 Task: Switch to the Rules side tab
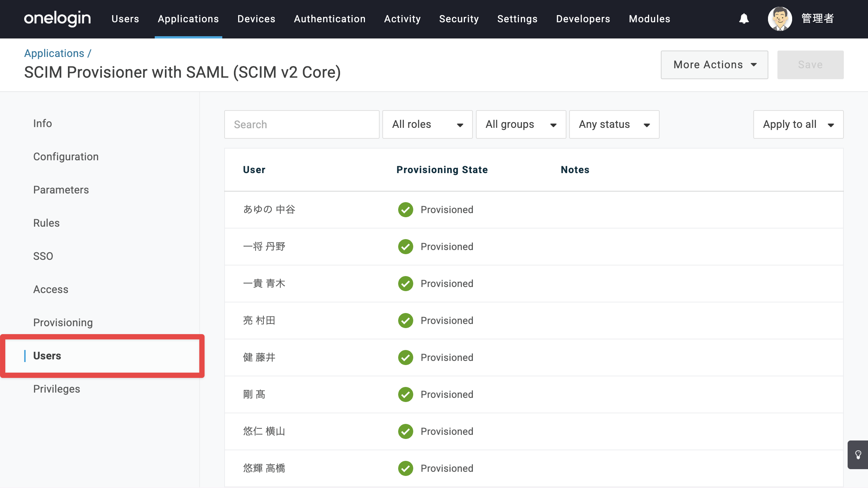46,223
